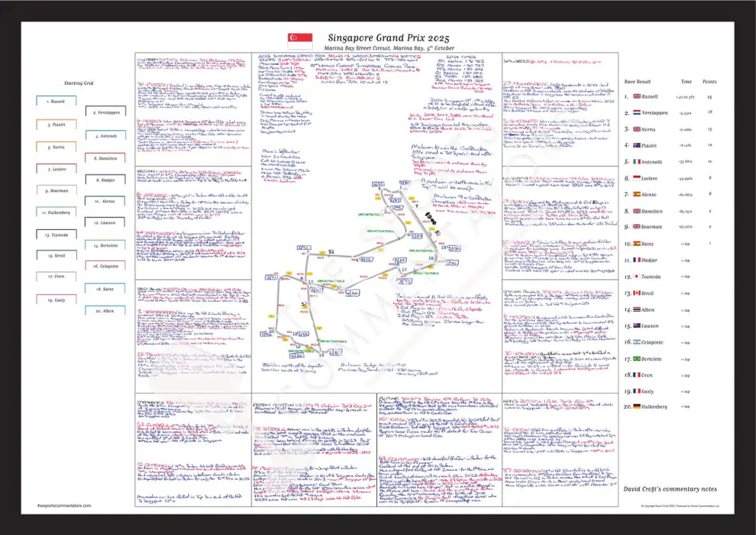
Task: Click the German flag next to Hulkenberg
Action: (635, 407)
